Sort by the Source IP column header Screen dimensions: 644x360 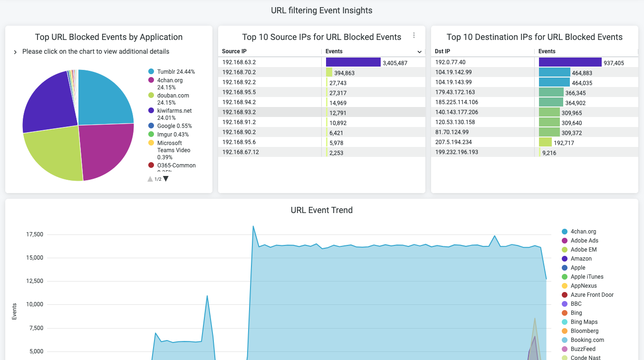[234, 51]
